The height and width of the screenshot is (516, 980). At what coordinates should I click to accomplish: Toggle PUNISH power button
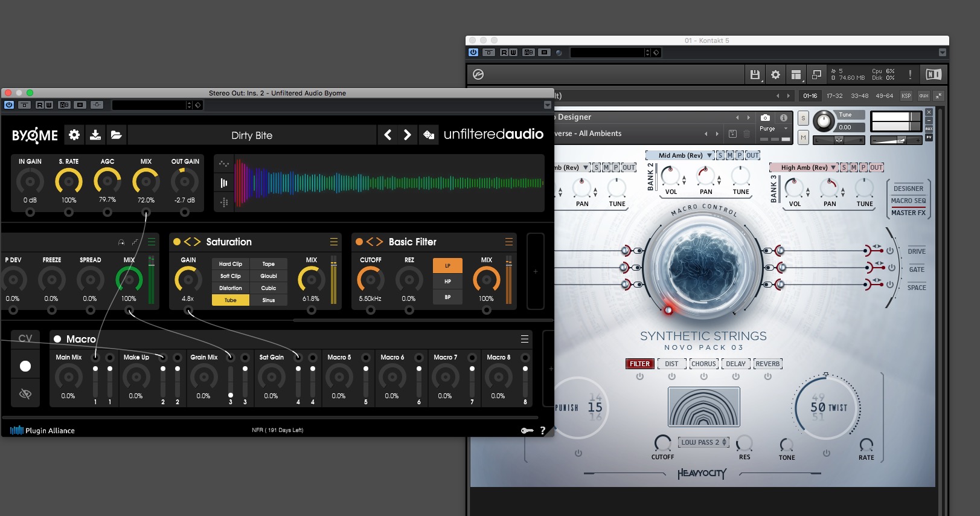pos(578,453)
